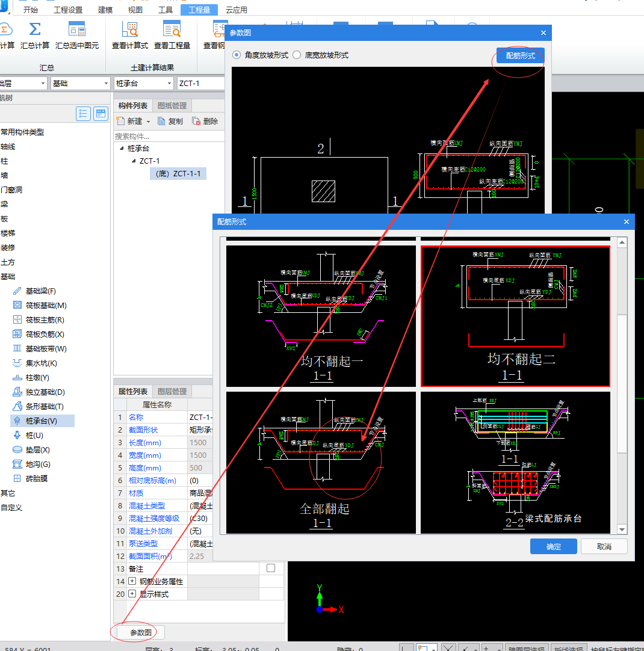
Task: Select the 全部翻起 reinforcement thumbnail
Action: pos(321,463)
